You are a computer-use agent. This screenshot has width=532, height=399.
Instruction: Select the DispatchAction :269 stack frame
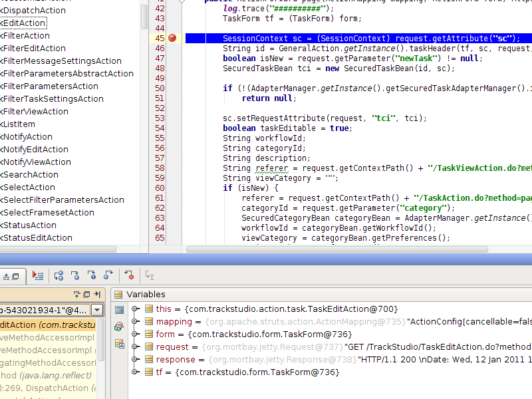tap(48, 388)
